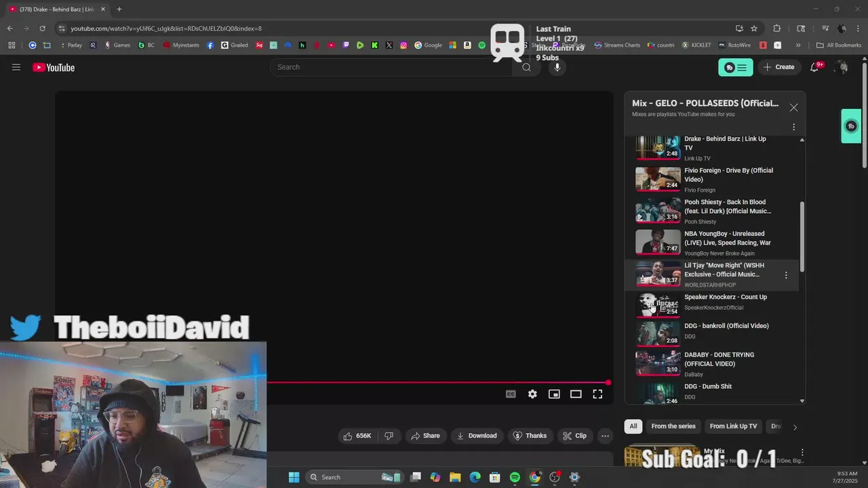Image resolution: width=868 pixels, height=488 pixels.
Task: Open a new browser tab
Action: click(x=119, y=9)
